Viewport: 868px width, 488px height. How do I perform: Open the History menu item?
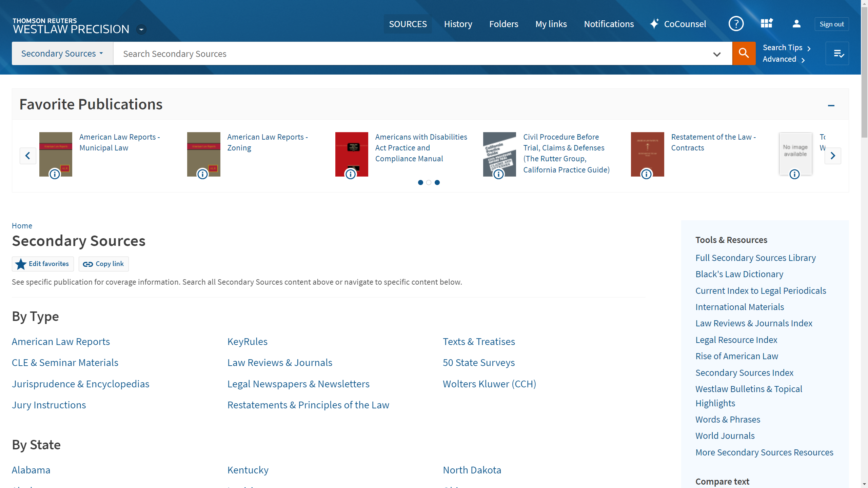[458, 24]
